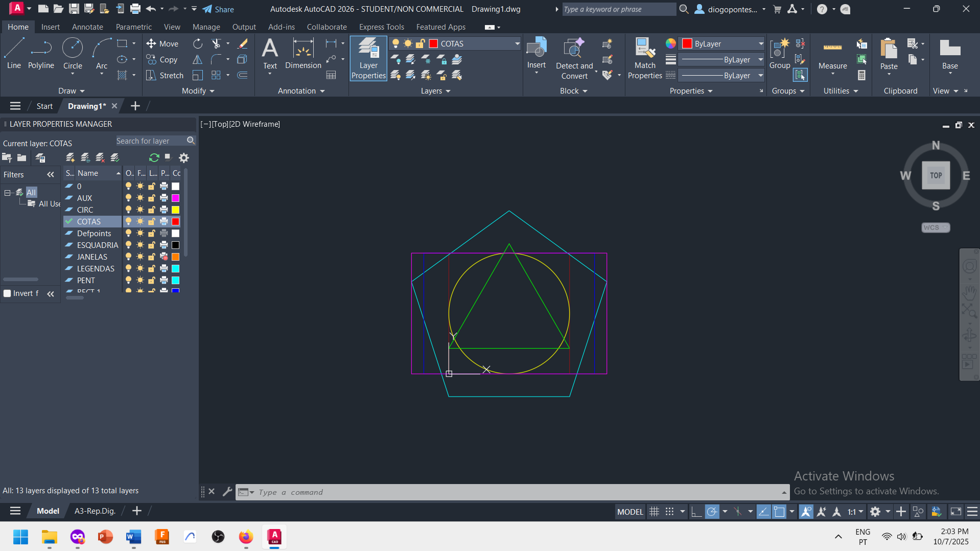Expand the ByLayer color dropdown

pyautogui.click(x=760, y=44)
